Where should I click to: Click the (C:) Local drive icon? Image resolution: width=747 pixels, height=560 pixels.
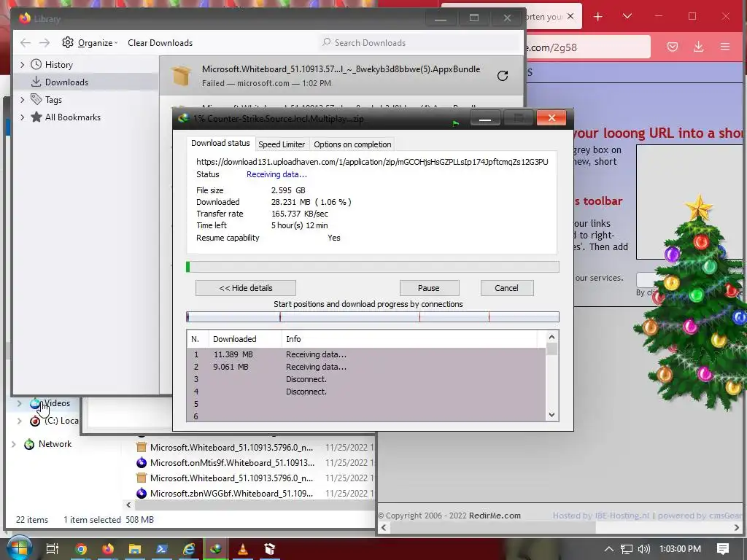(35, 421)
